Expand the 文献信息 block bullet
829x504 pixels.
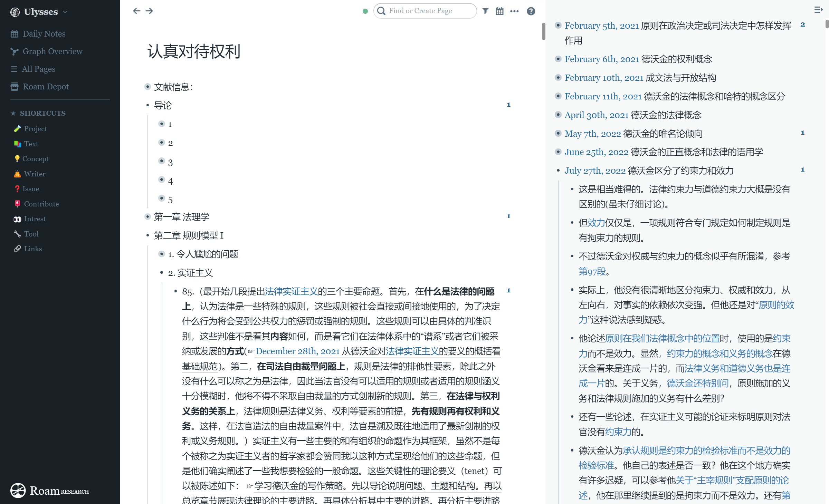pos(147,87)
